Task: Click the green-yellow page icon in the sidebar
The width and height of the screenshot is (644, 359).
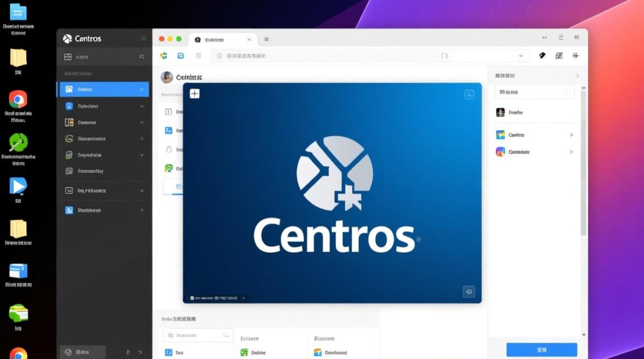Action: (x=69, y=155)
